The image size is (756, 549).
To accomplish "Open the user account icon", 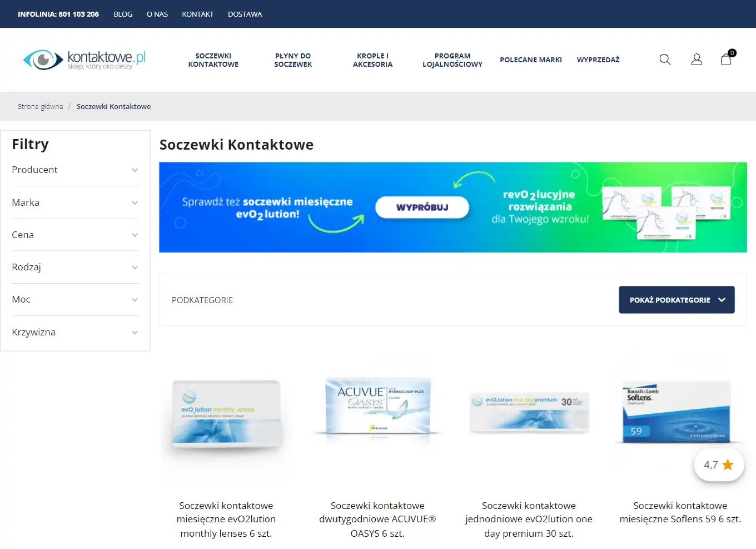I will (x=697, y=60).
